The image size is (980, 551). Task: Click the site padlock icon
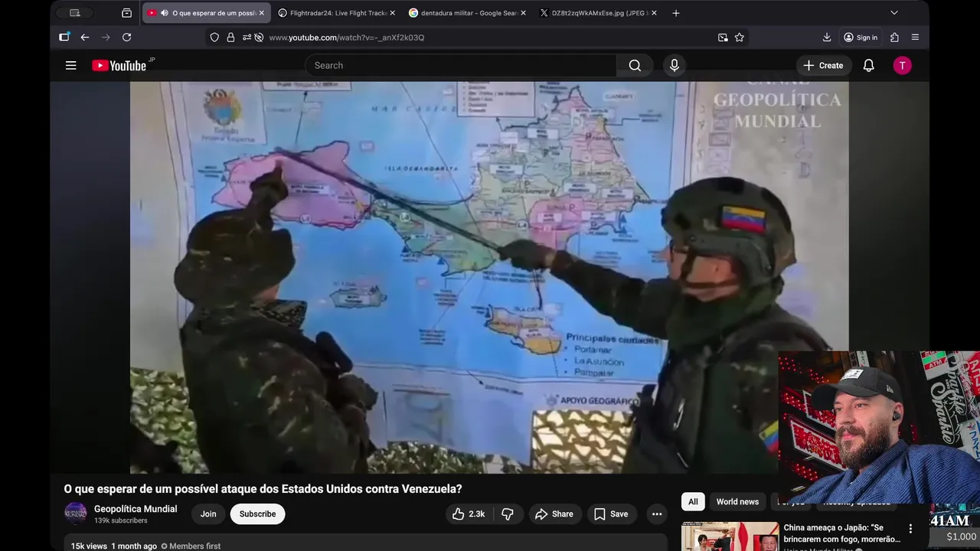click(x=230, y=37)
